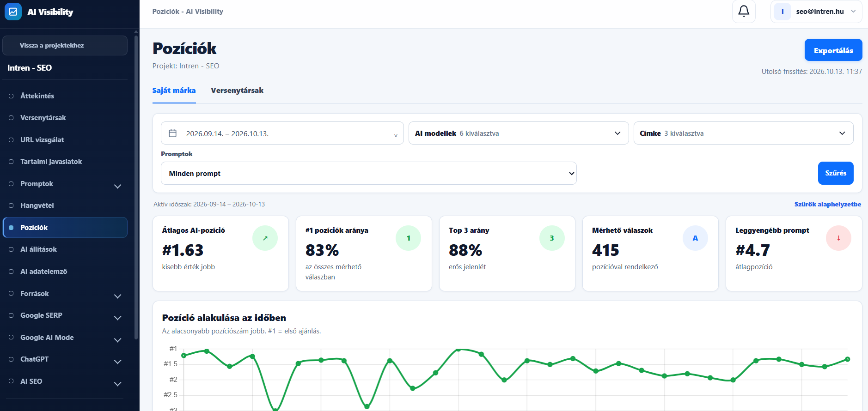The width and height of the screenshot is (868, 411).
Task: Click the green trend arrow on Átlagos AI-pozíció card
Action: pyautogui.click(x=265, y=238)
